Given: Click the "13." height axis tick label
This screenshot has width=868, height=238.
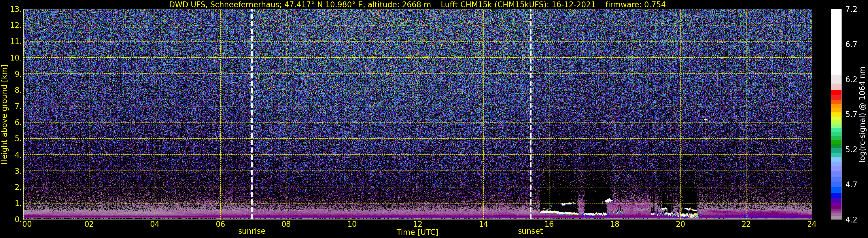Looking at the screenshot, I should [16, 10].
